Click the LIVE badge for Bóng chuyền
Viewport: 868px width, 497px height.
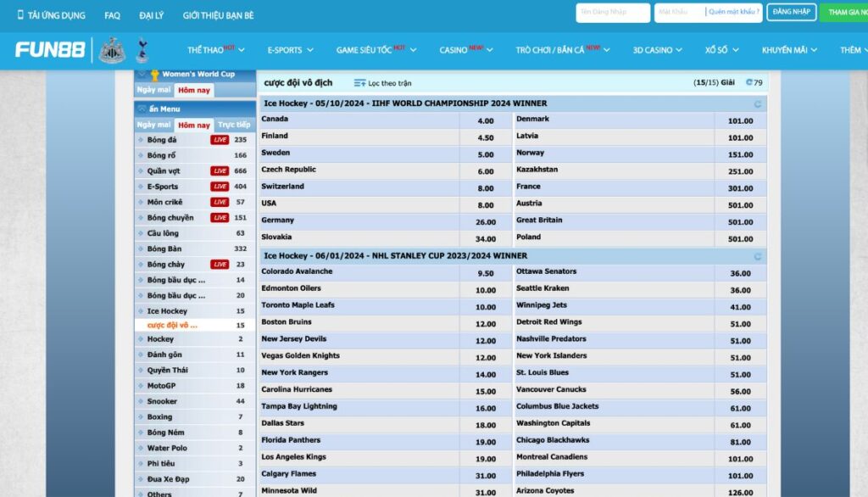click(220, 217)
